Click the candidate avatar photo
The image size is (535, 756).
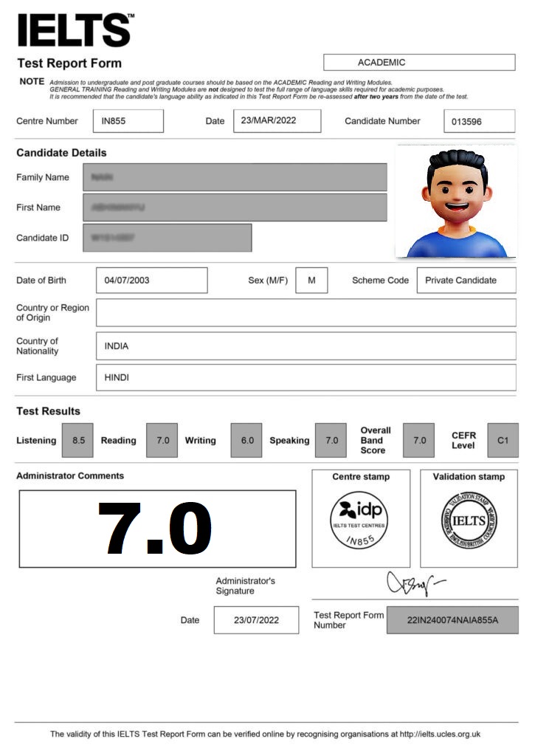tap(455, 202)
